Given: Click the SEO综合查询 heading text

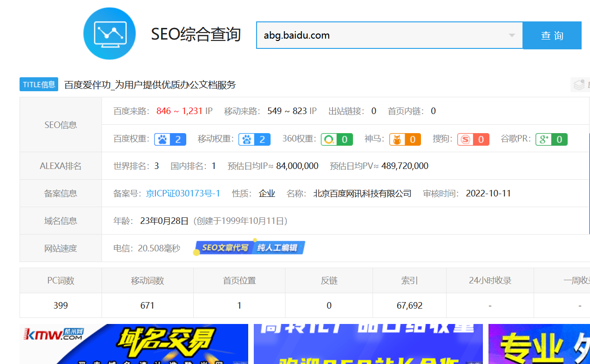Looking at the screenshot, I should pos(196,34).
